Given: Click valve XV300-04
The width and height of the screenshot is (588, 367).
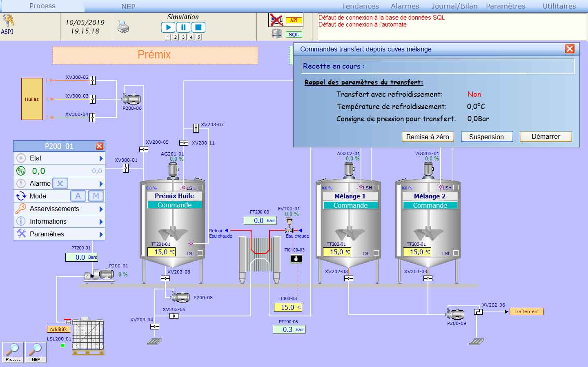Looking at the screenshot, I should [x=92, y=118].
